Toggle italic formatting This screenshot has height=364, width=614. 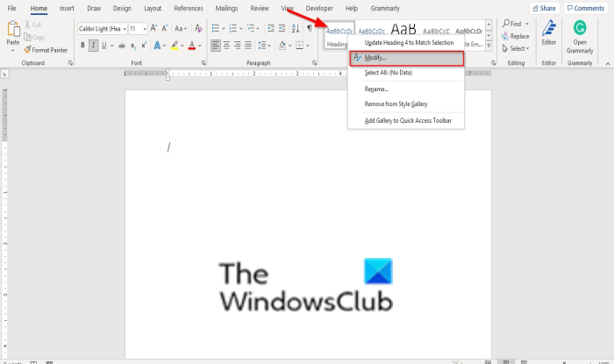pyautogui.click(x=93, y=46)
